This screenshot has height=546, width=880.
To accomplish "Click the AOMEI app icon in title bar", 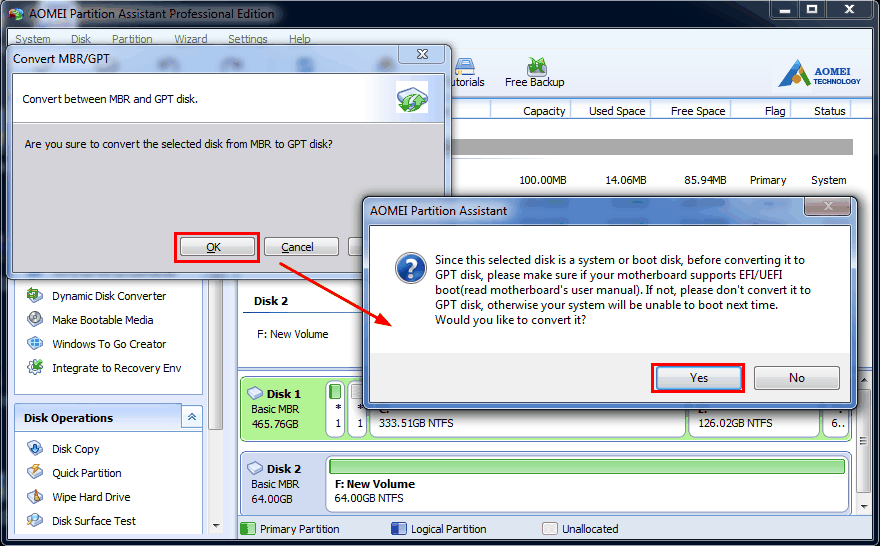I will coord(17,13).
